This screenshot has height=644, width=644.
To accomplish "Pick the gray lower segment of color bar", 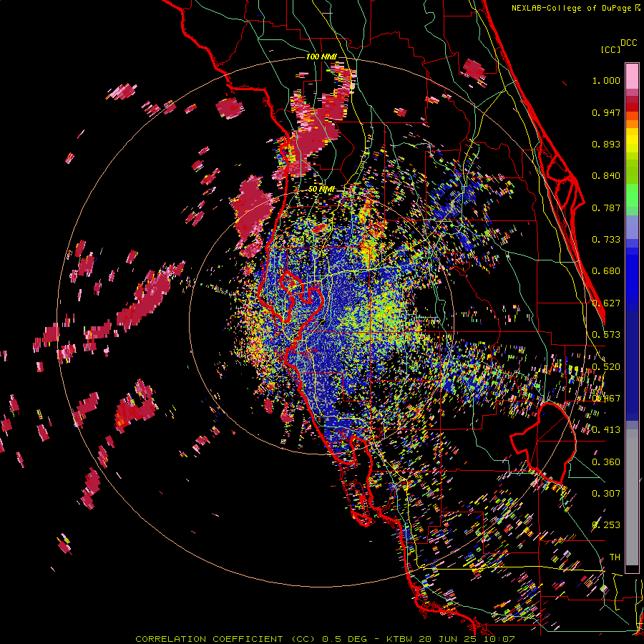I will (632, 497).
